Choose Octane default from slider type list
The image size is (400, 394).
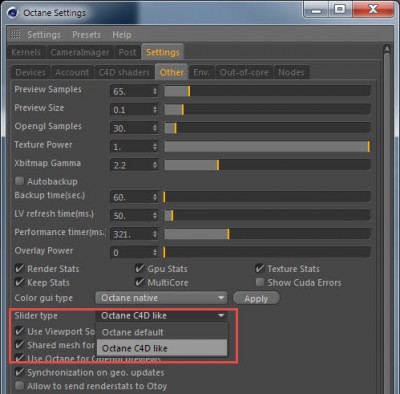pos(162,332)
